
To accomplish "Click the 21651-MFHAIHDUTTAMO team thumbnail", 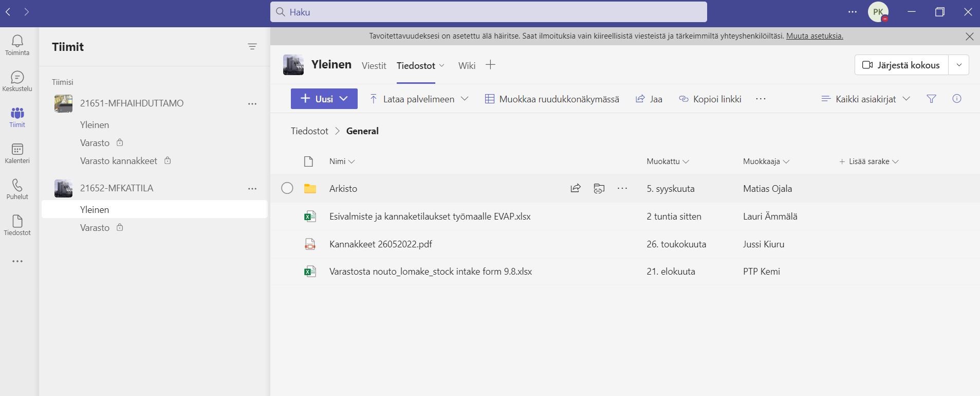I will click(64, 103).
